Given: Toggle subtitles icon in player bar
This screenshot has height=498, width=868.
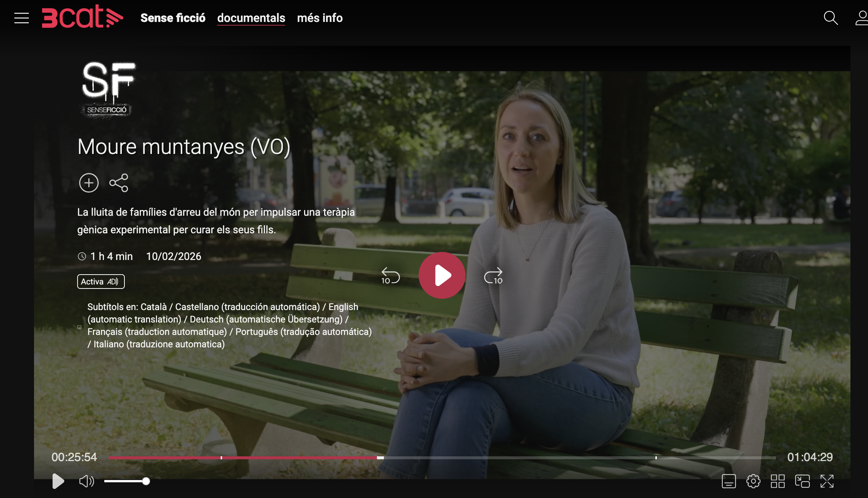Looking at the screenshot, I should [729, 481].
